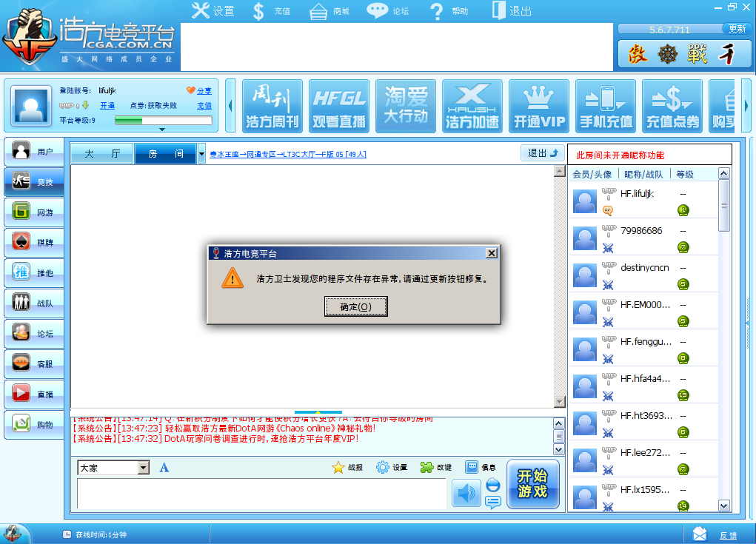Viewport: 756px width, 544px height.
Task: Click the down arrow of the chat log scrollbar
Action: 559,449
